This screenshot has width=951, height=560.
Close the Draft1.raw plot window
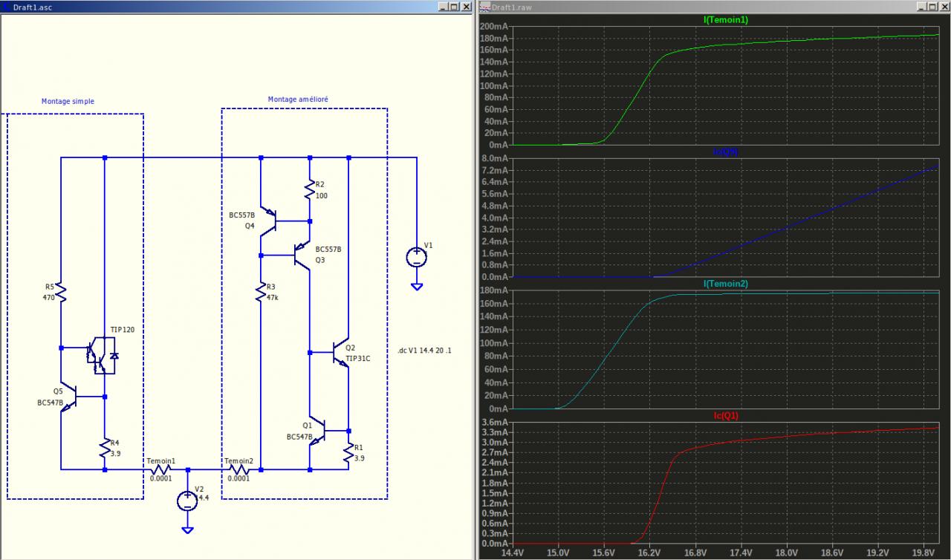[944, 7]
